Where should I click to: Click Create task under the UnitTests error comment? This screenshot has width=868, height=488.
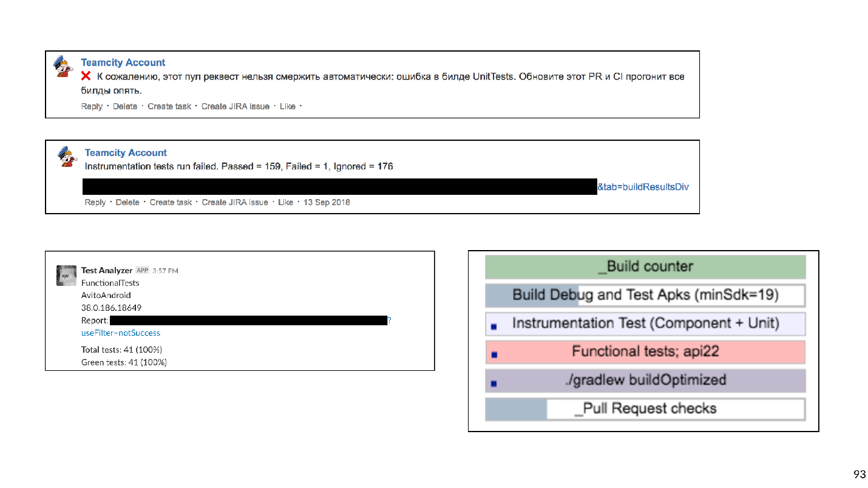(x=169, y=106)
